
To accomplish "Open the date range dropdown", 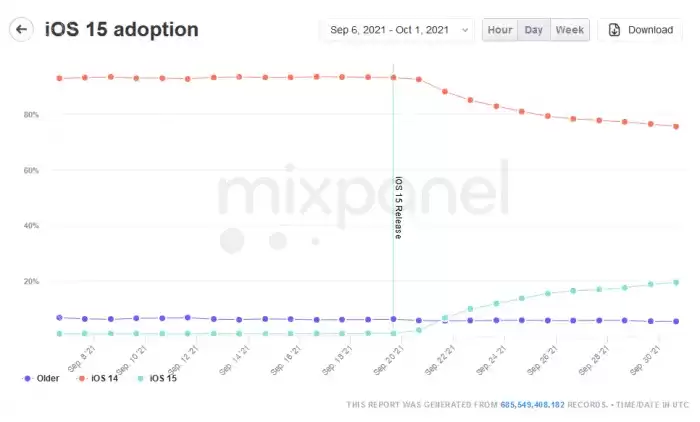I will 397,30.
